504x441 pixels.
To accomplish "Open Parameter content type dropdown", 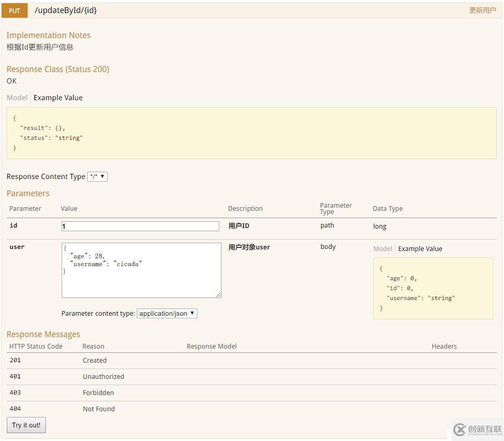I will pos(167,313).
